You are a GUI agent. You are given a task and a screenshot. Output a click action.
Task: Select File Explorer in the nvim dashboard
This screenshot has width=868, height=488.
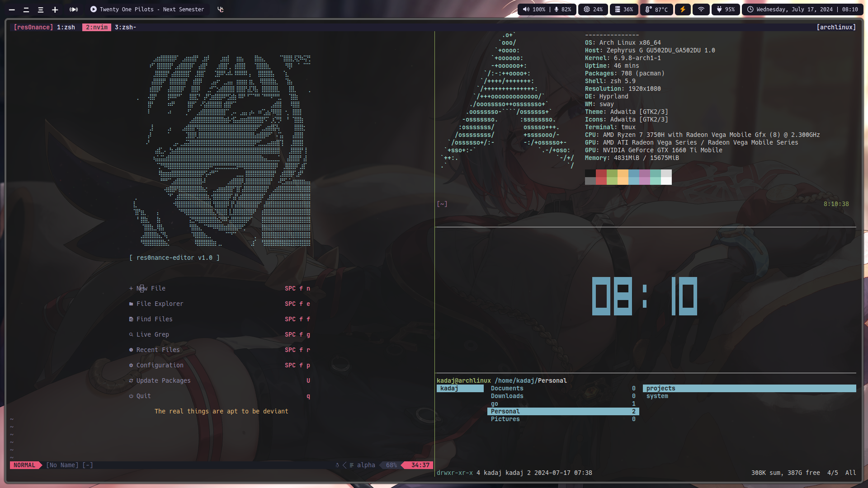(x=160, y=304)
